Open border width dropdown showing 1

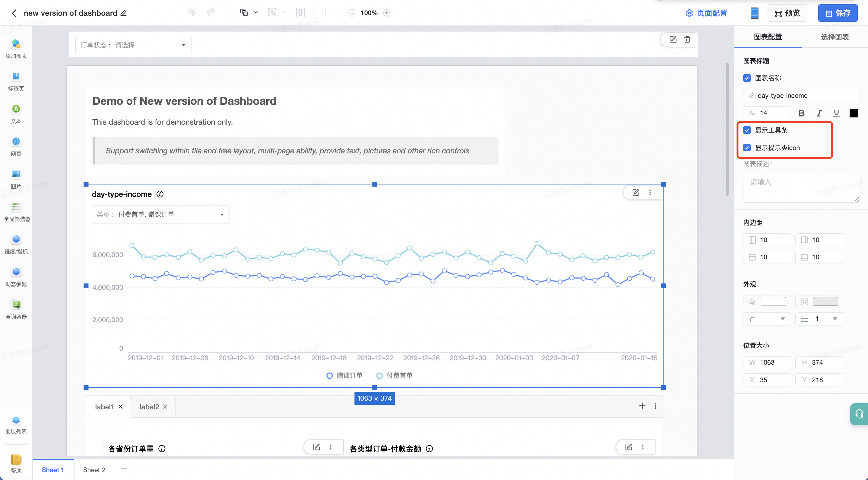click(x=819, y=319)
